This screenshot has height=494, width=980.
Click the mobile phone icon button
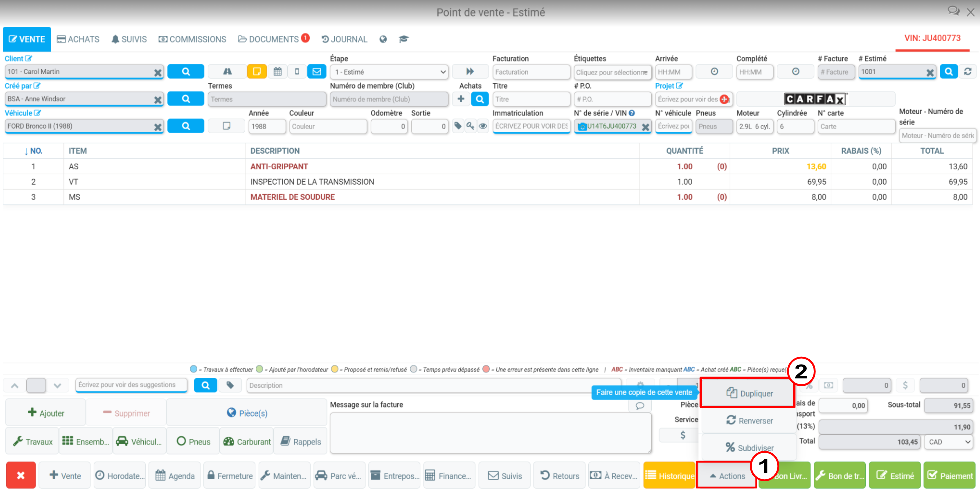297,72
